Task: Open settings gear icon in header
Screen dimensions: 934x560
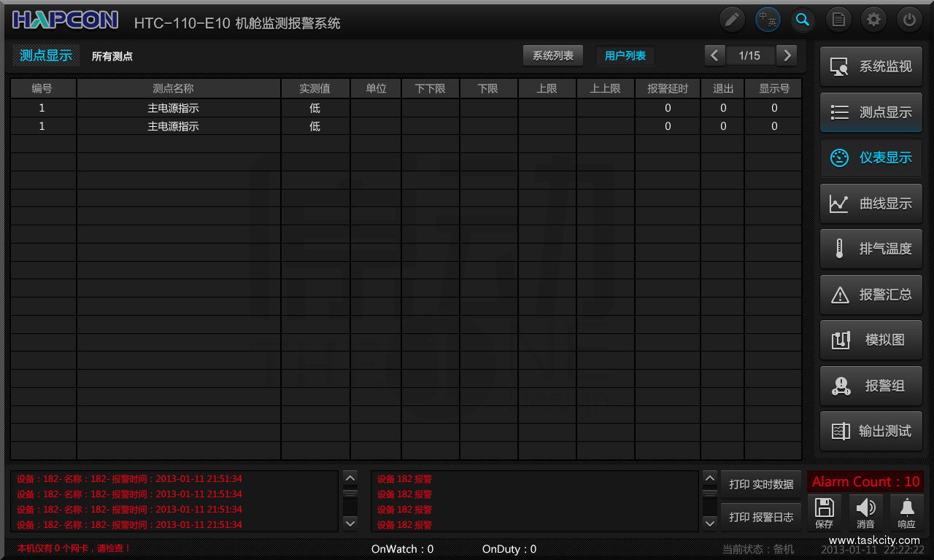Action: coord(873,20)
